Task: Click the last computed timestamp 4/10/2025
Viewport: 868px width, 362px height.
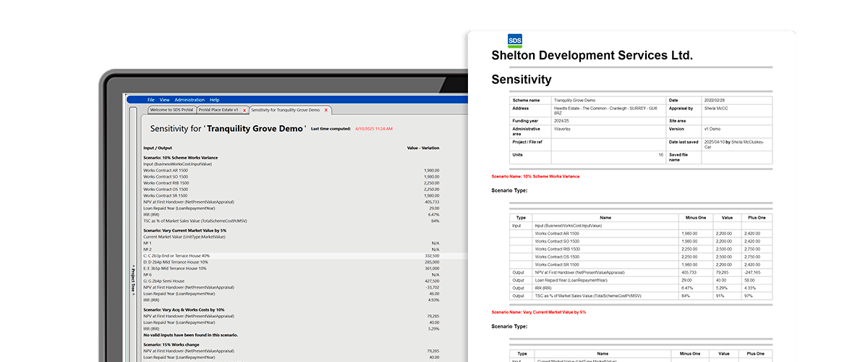Action: coord(374,128)
